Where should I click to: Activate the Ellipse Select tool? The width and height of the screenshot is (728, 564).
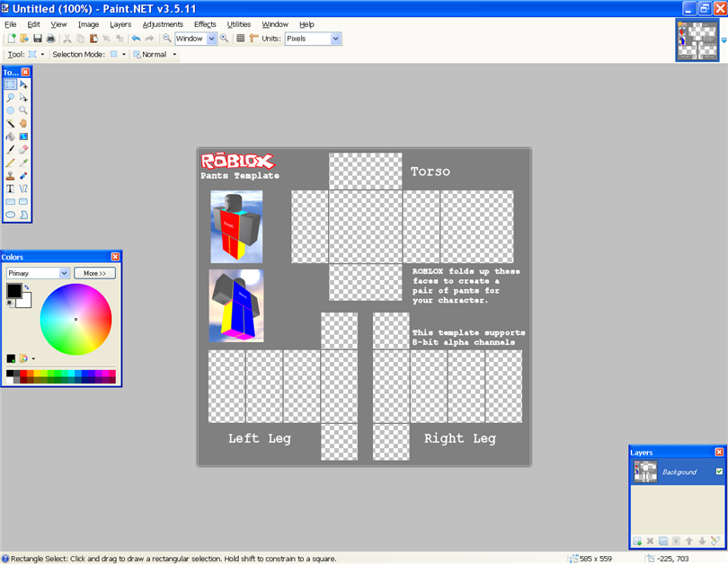pos(10,110)
